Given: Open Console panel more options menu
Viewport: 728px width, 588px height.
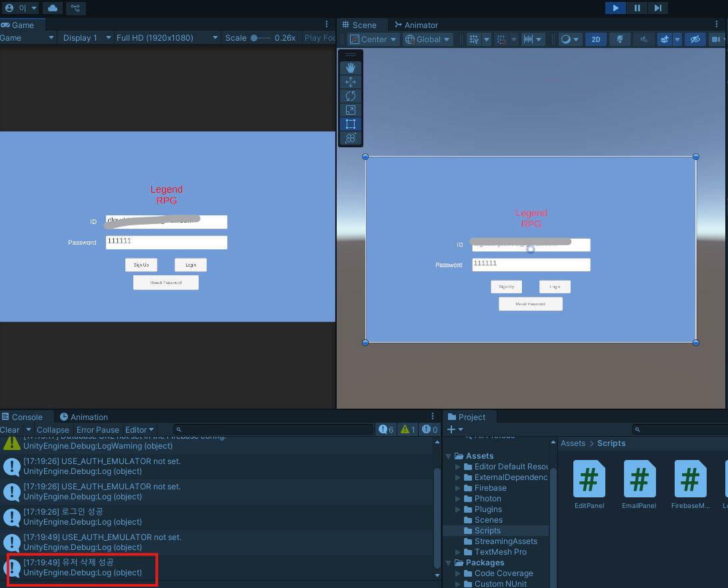Looking at the screenshot, I should pyautogui.click(x=432, y=416).
